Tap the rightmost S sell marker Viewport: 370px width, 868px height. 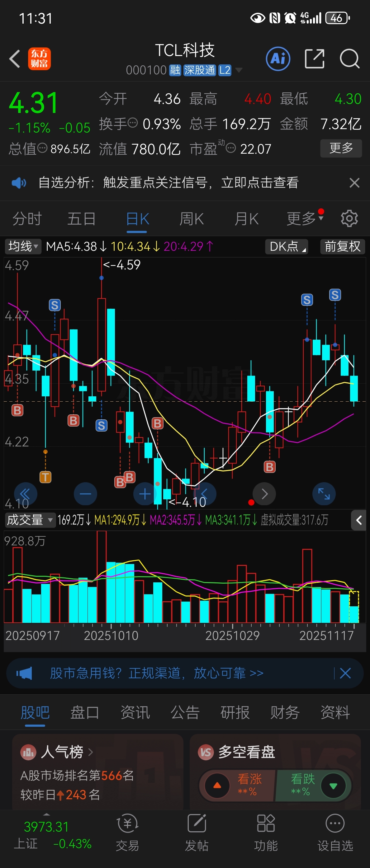(335, 295)
